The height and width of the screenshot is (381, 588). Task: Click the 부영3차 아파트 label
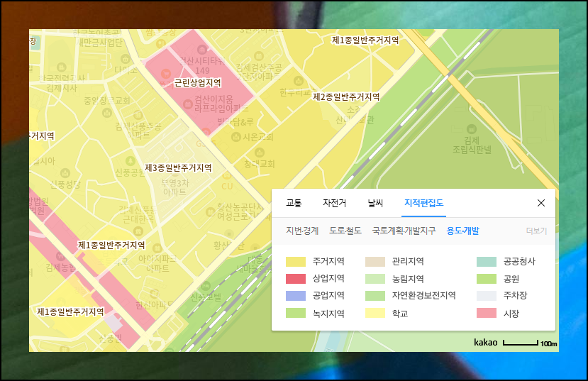click(x=175, y=187)
